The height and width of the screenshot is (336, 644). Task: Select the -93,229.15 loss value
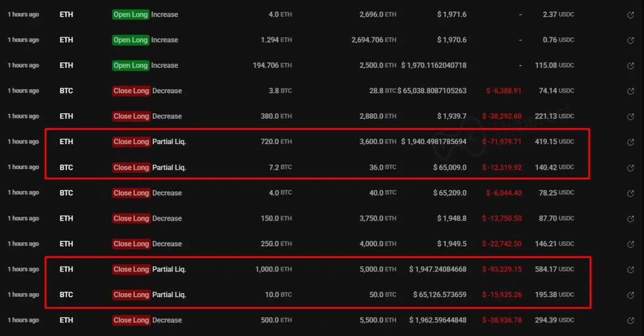[x=503, y=269]
